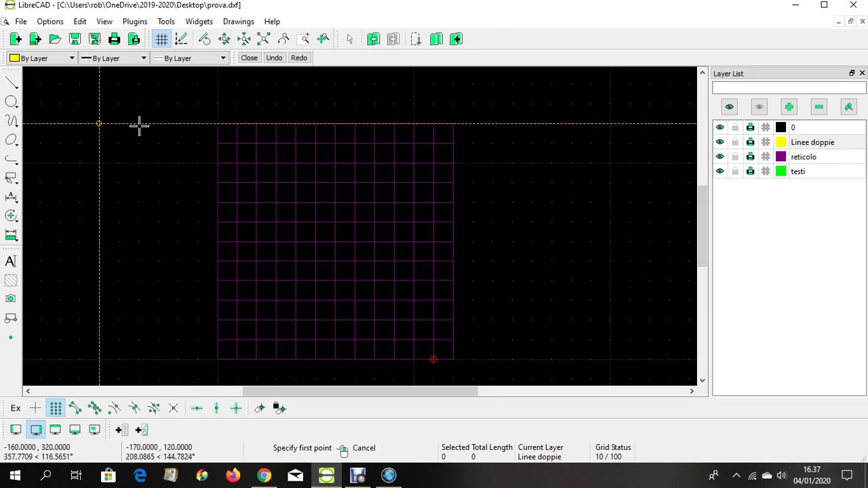Screen dimensions: 868x488
Task: Click the purple swatch of reticolo layer
Action: coord(781,157)
